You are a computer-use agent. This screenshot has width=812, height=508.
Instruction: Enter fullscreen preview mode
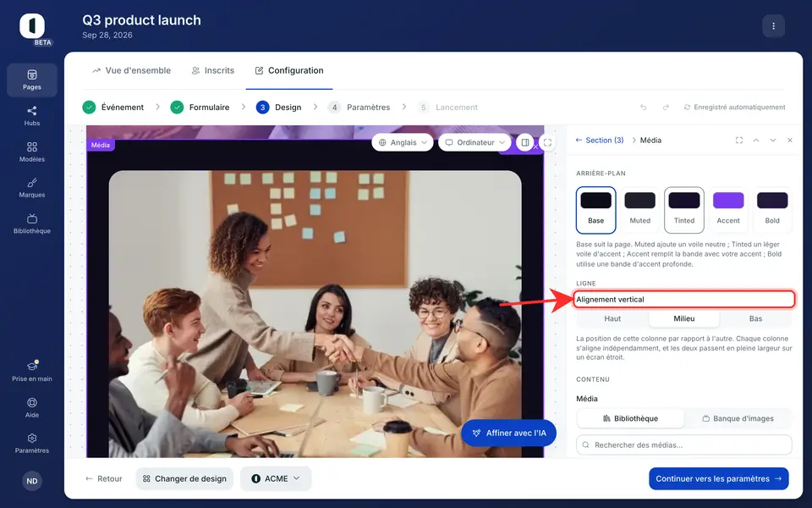547,142
